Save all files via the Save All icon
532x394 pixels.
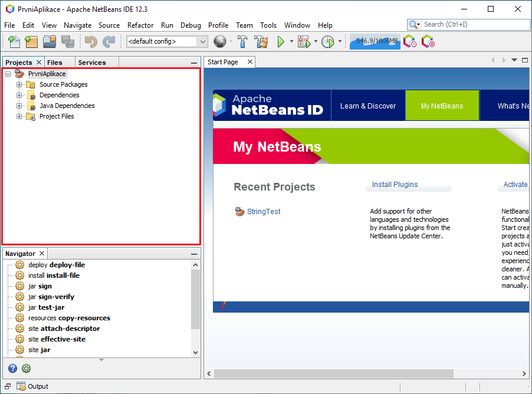pyautogui.click(x=67, y=41)
